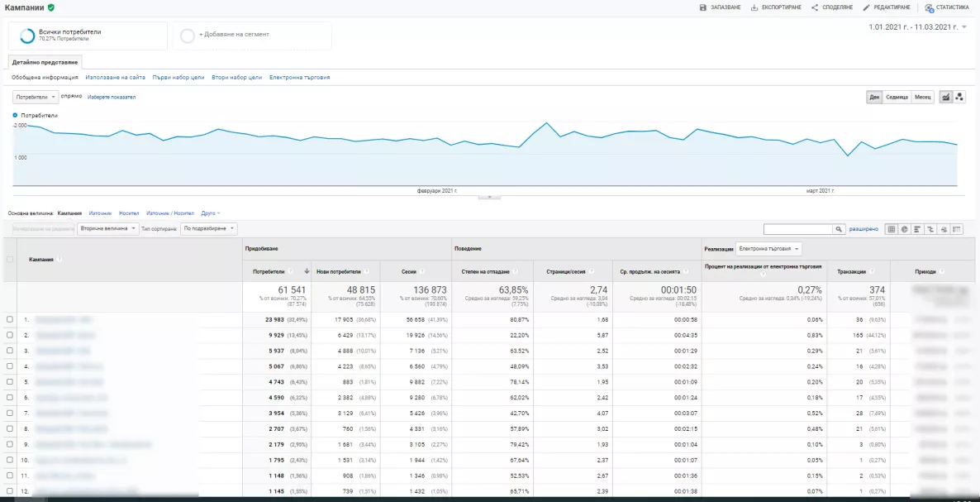Viewport: 980px width, 502px height.
Task: Select the line chart display icon
Action: point(945,97)
